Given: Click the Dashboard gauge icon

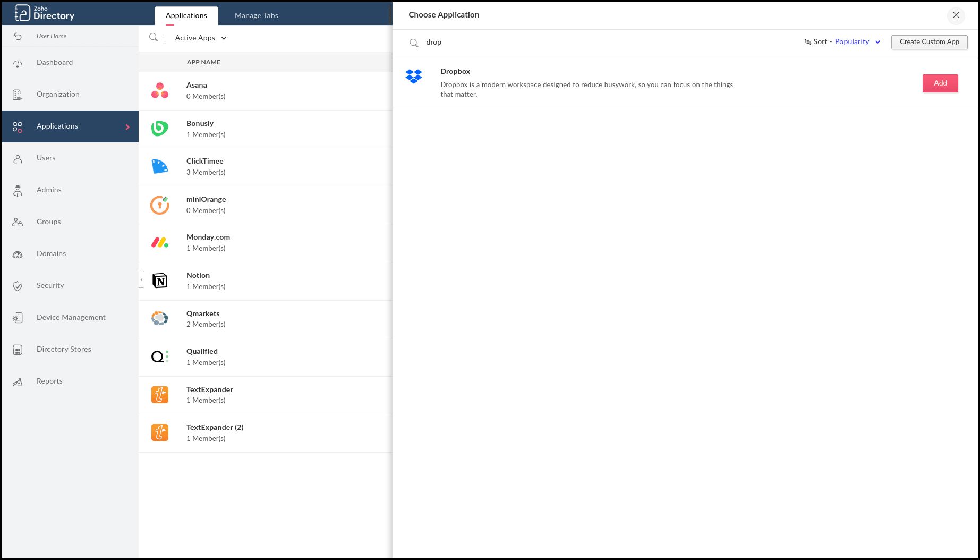Looking at the screenshot, I should (18, 63).
